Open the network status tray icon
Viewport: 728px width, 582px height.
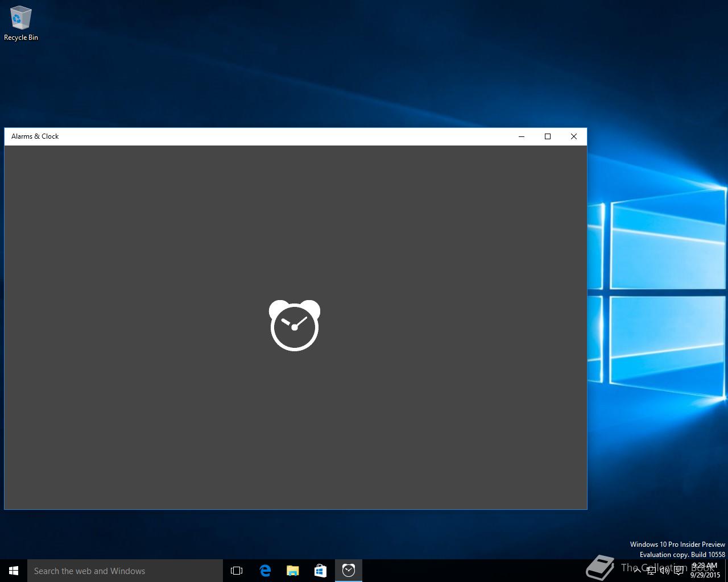coord(651,571)
